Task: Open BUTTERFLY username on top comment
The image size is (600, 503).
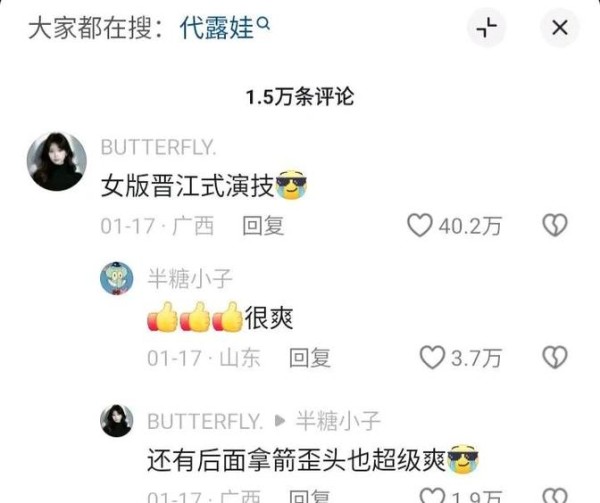Action: pos(159,148)
